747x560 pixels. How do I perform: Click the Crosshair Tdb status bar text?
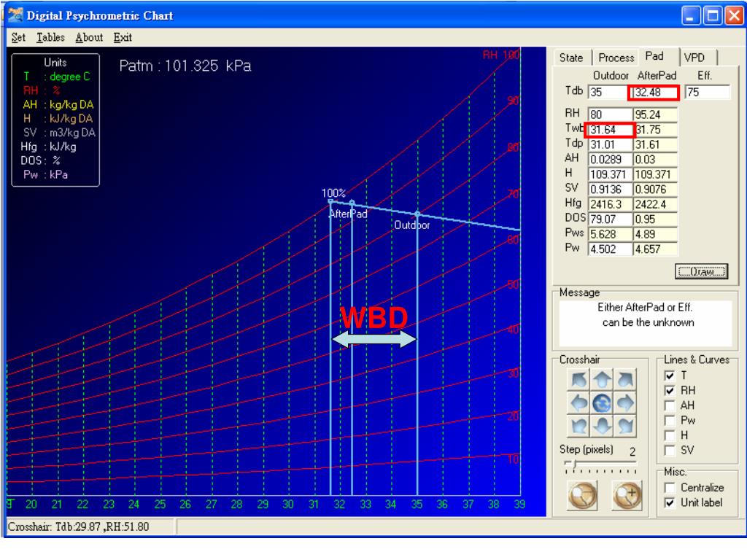[x=78, y=527]
